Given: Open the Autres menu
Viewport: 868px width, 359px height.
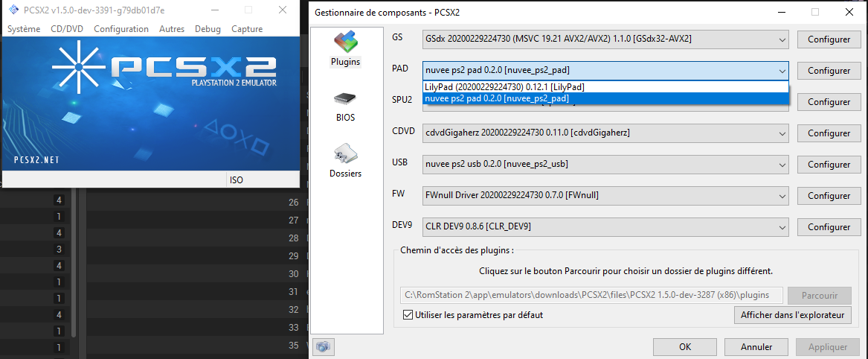Looking at the screenshot, I should point(172,29).
